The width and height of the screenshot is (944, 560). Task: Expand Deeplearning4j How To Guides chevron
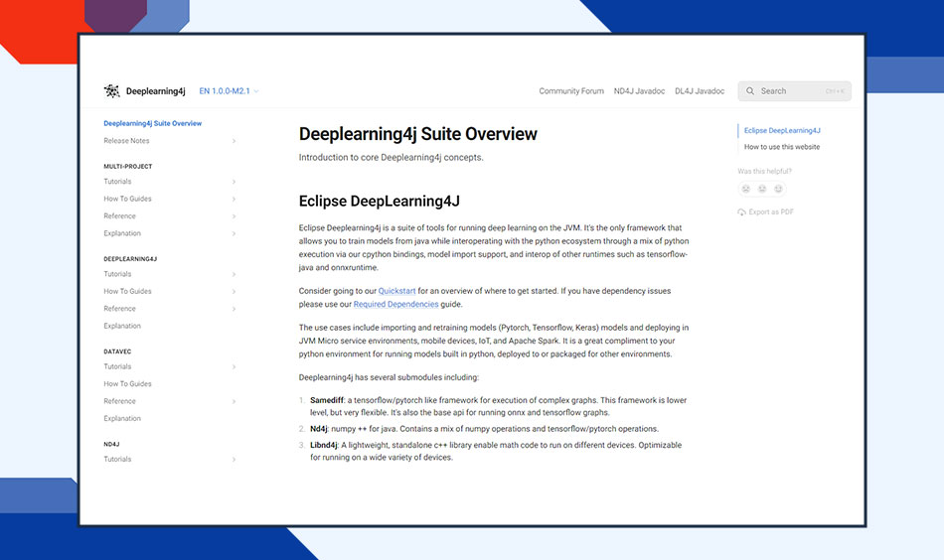(235, 292)
